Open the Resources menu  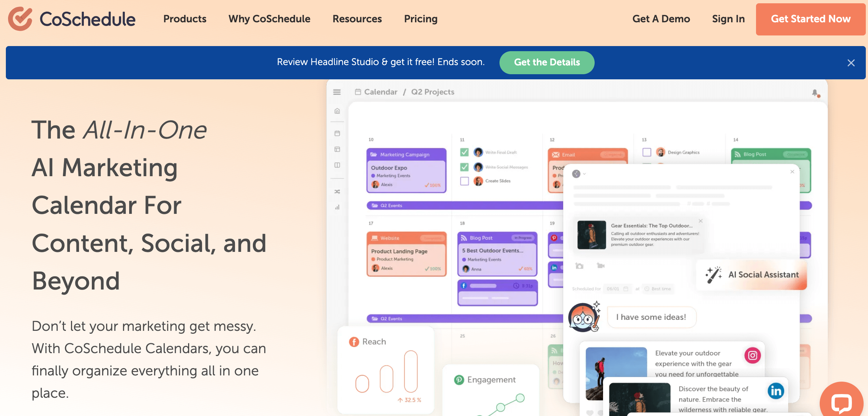tap(357, 18)
